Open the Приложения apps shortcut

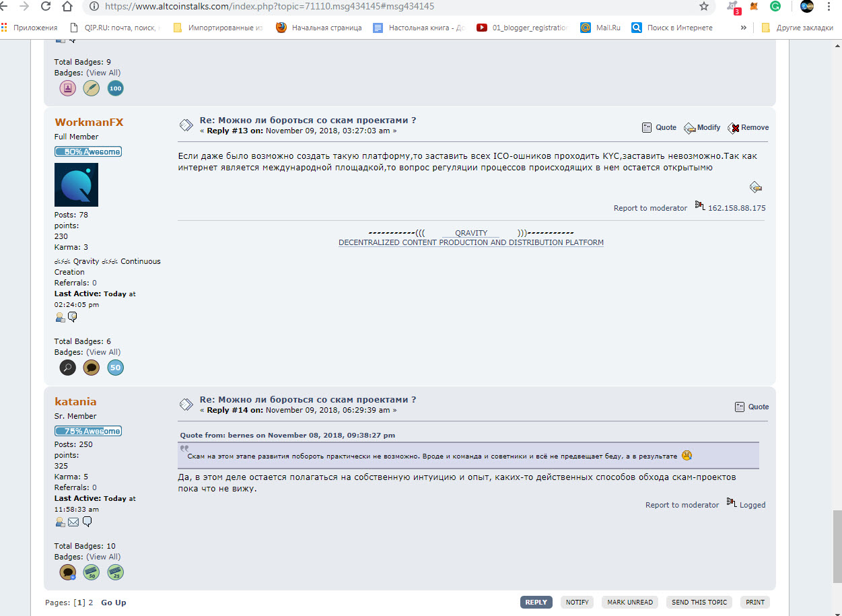click(x=30, y=28)
